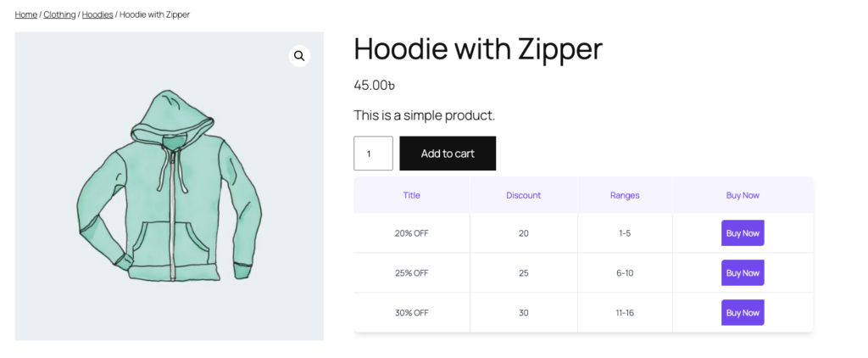This screenshot has width=868, height=358.
Task: Click the magnifying glass zoom icon
Action: [299, 56]
